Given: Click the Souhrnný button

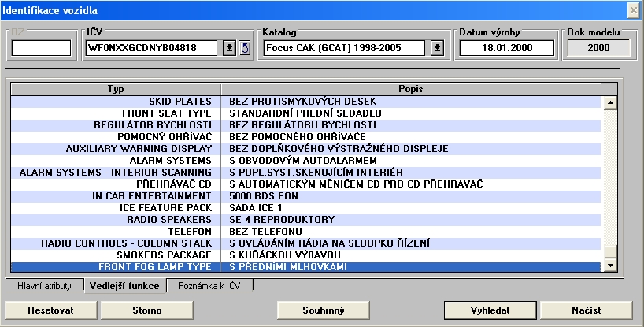Looking at the screenshot, I should tap(324, 310).
